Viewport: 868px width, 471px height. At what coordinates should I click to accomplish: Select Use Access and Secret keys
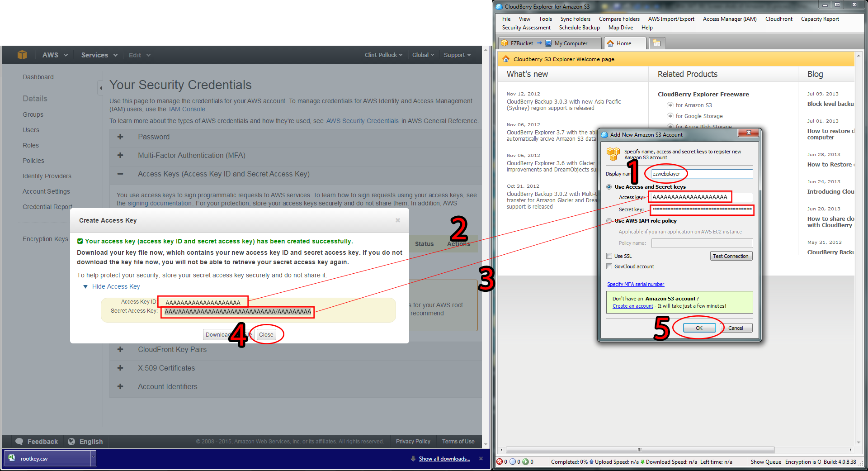pyautogui.click(x=609, y=187)
